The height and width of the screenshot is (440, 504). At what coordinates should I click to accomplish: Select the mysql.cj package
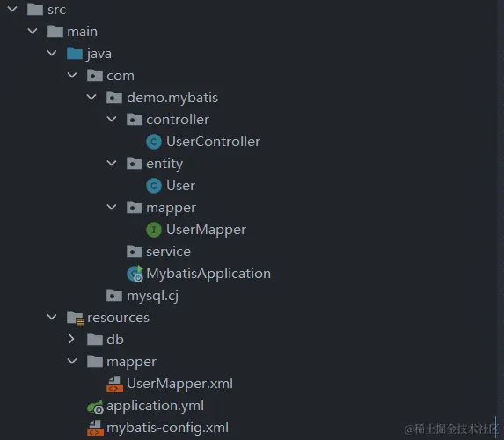pos(152,296)
